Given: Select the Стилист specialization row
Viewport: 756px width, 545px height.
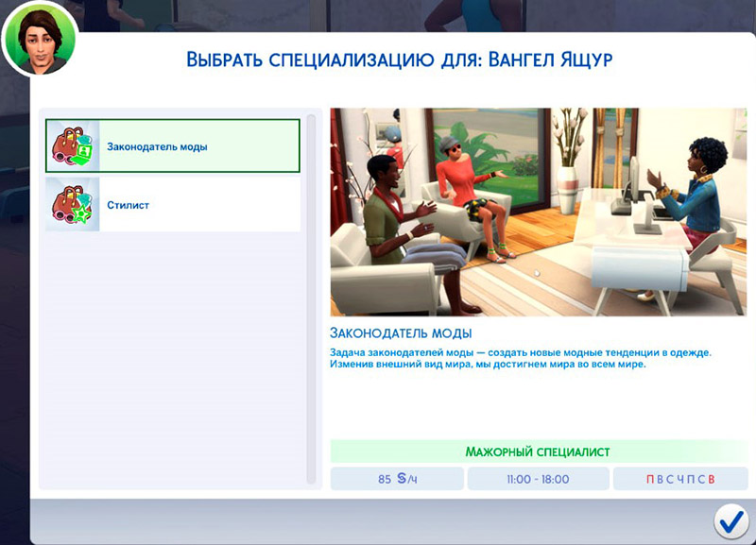Looking at the screenshot, I should [x=173, y=204].
